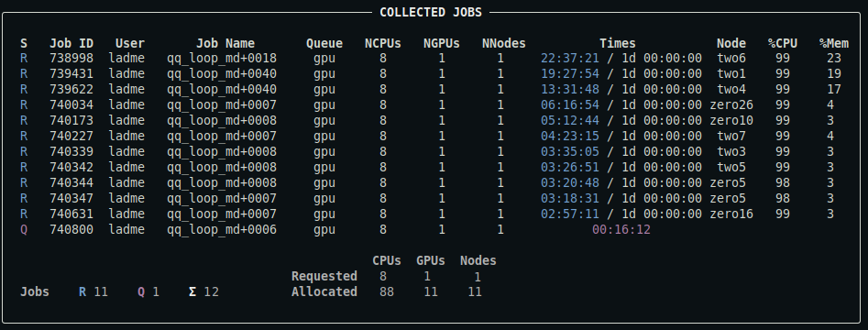This screenshot has width=868, height=330.
Task: Click elapsed time 22:37:21
Action: point(569,58)
